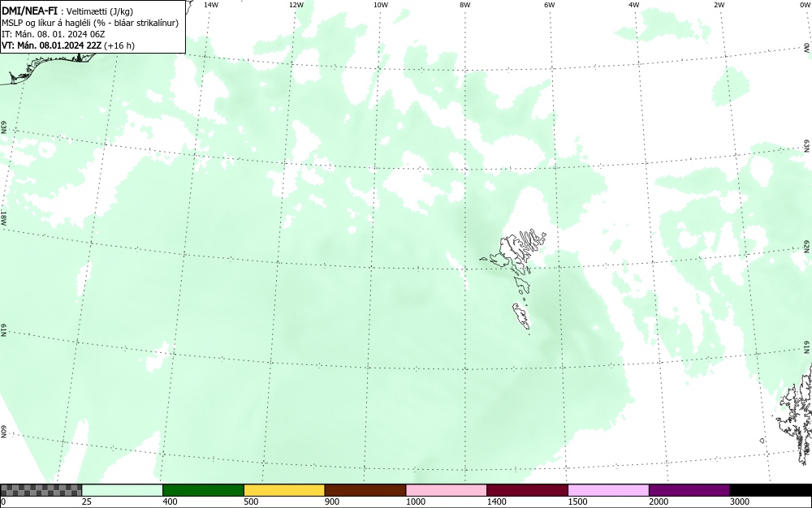Click the "62N" latitude label
The width and height of the screenshot is (812, 508).
click(807, 246)
